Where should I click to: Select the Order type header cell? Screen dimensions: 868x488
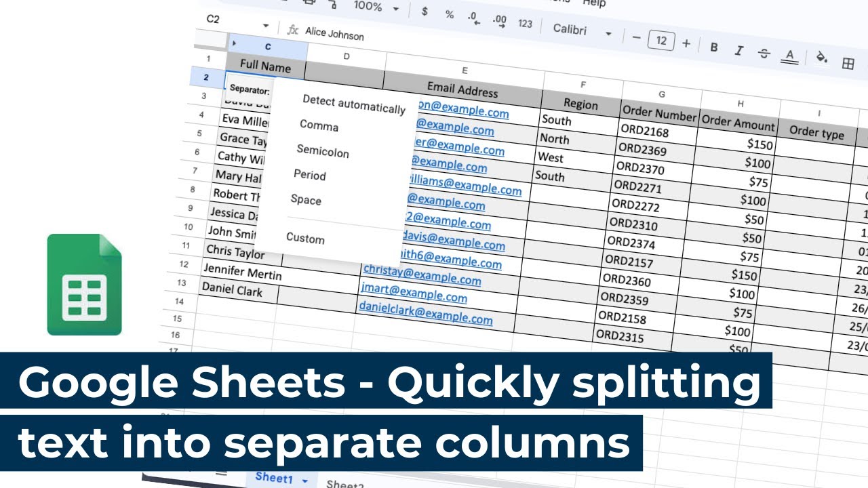(x=816, y=132)
